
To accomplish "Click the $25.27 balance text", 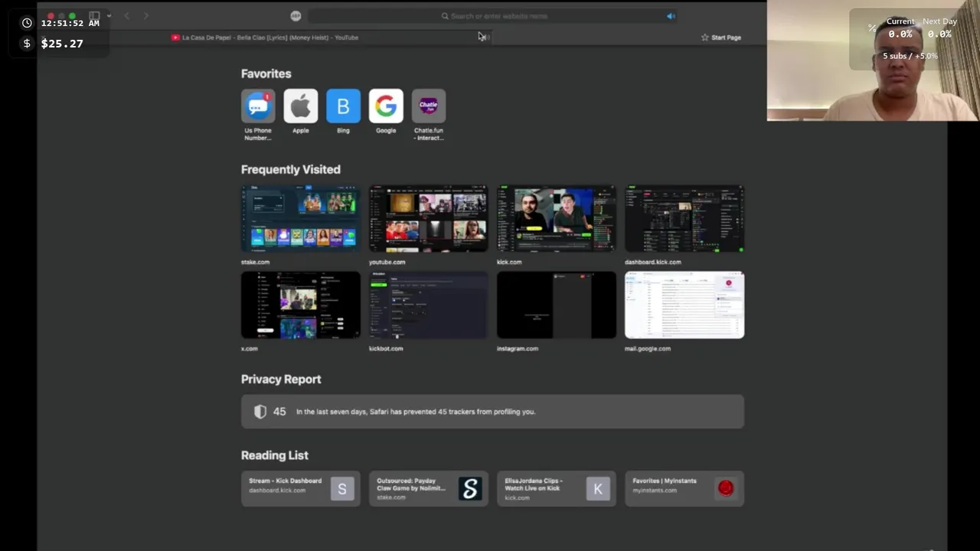I will [x=62, y=44].
